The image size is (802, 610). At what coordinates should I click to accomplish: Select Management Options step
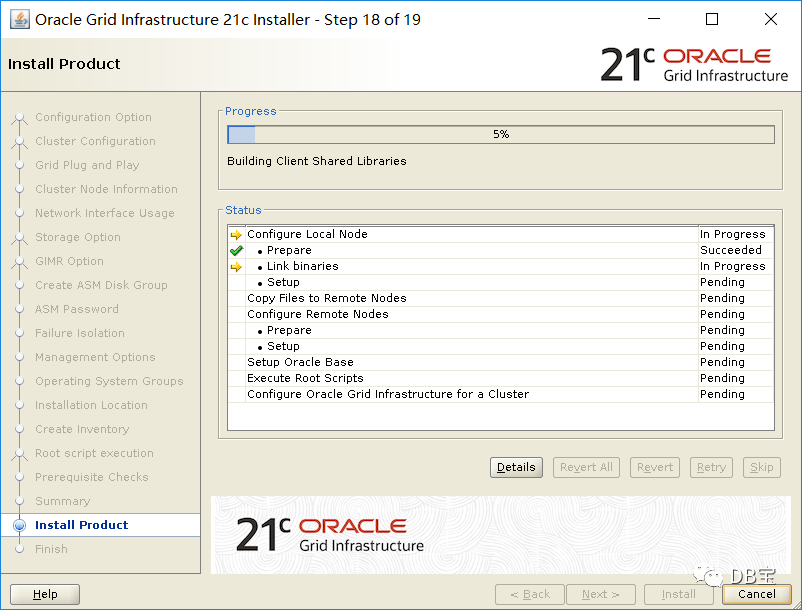[95, 357]
